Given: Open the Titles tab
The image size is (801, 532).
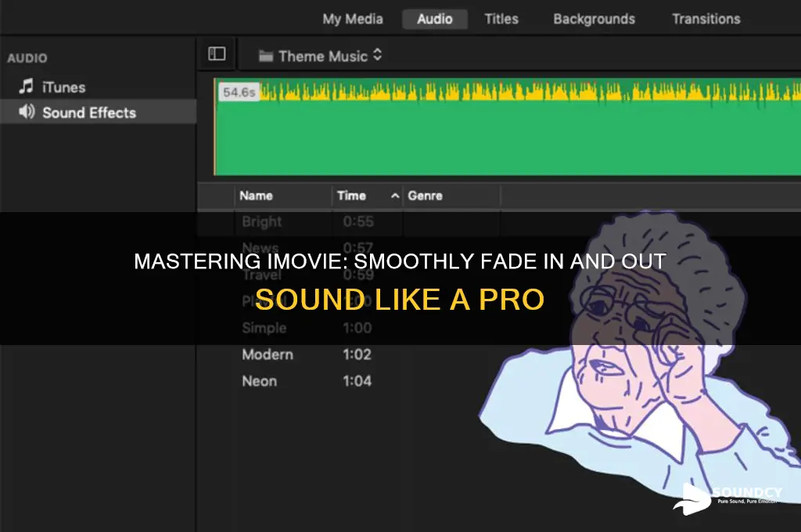Looking at the screenshot, I should click(x=501, y=20).
